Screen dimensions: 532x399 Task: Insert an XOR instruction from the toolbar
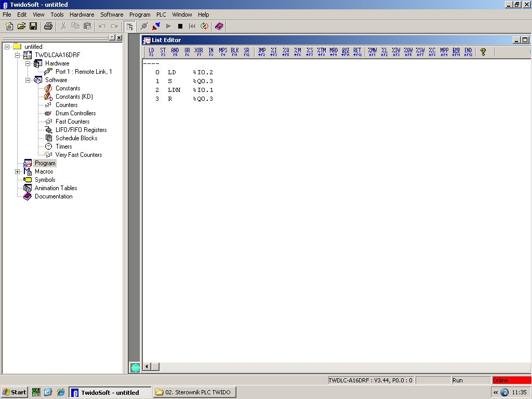coord(198,52)
